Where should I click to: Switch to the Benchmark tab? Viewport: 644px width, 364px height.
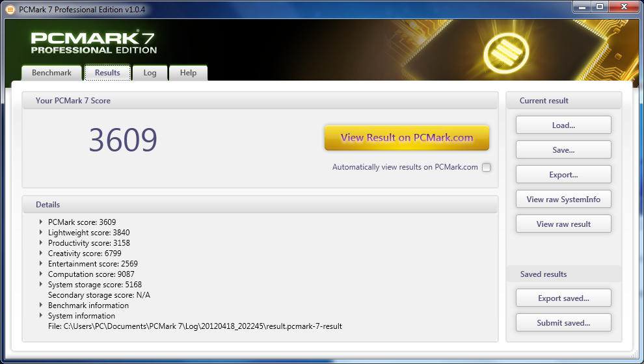point(52,73)
